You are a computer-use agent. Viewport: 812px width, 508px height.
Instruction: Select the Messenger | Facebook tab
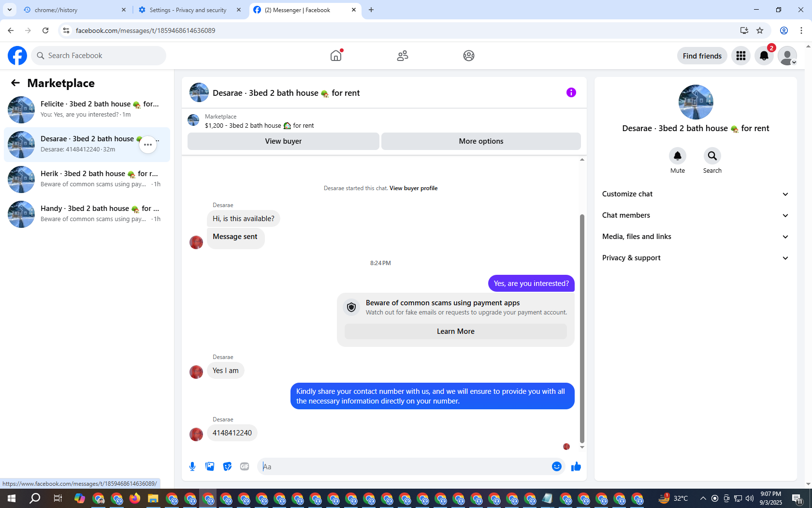point(305,10)
